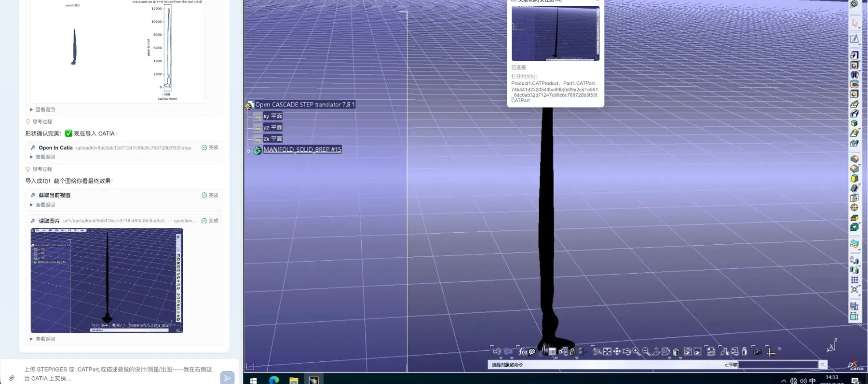The image size is (868, 384).
Task: Expand 思考过程 above 形状确认完美
Action: 39,122
